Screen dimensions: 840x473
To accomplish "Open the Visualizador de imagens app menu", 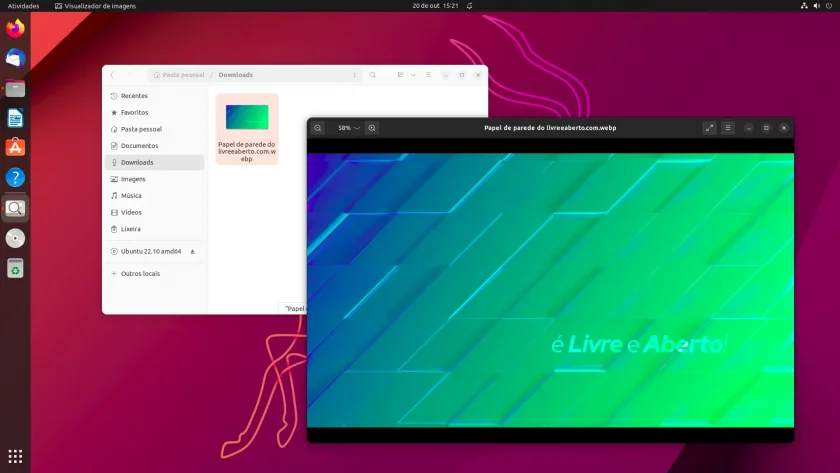I will click(96, 6).
